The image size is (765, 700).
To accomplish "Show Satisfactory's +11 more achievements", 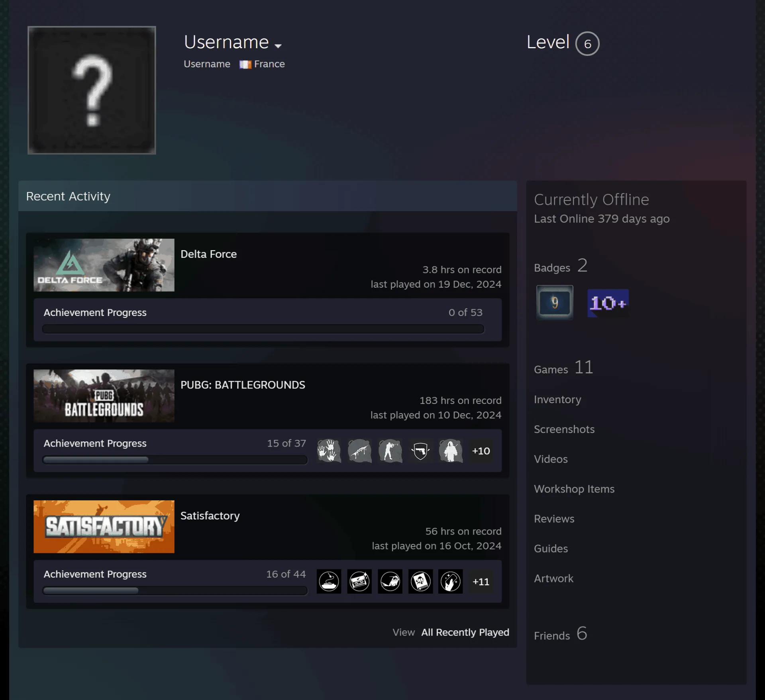I will (481, 581).
